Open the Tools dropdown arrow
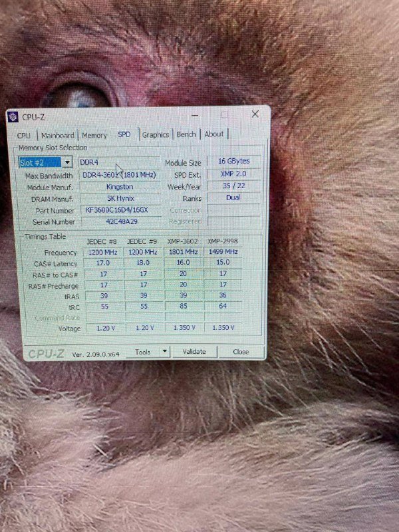The height and width of the screenshot is (532, 399). pyautogui.click(x=164, y=352)
